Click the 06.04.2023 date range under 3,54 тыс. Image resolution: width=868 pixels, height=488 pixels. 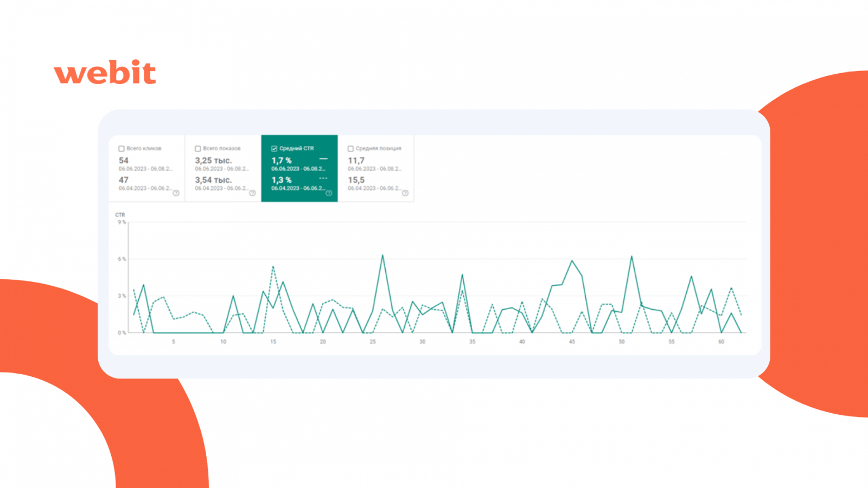[222, 188]
